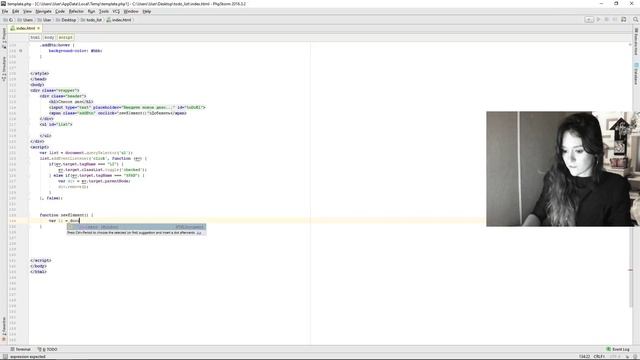This screenshot has height=360, width=640.
Task: Click the green Run play icon
Action: click(x=599, y=20)
